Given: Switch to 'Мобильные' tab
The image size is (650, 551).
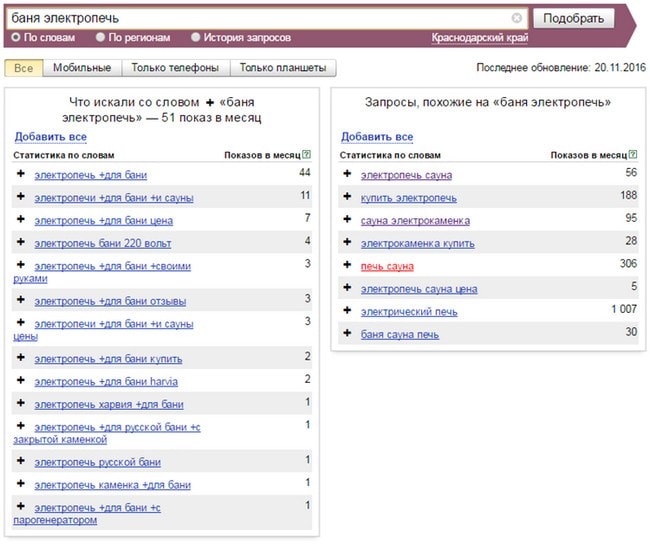Looking at the screenshot, I should pos(82,68).
